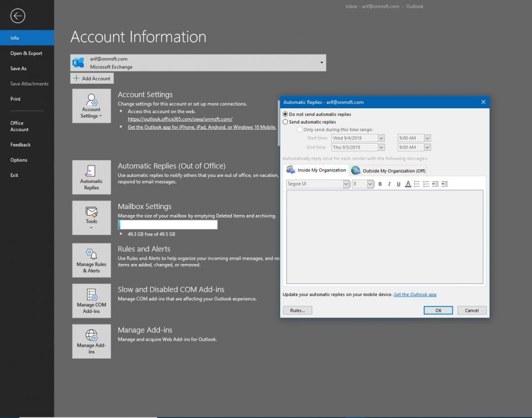Click the Get the Outlook app link
The width and height of the screenshot is (532, 418).
tap(415, 294)
